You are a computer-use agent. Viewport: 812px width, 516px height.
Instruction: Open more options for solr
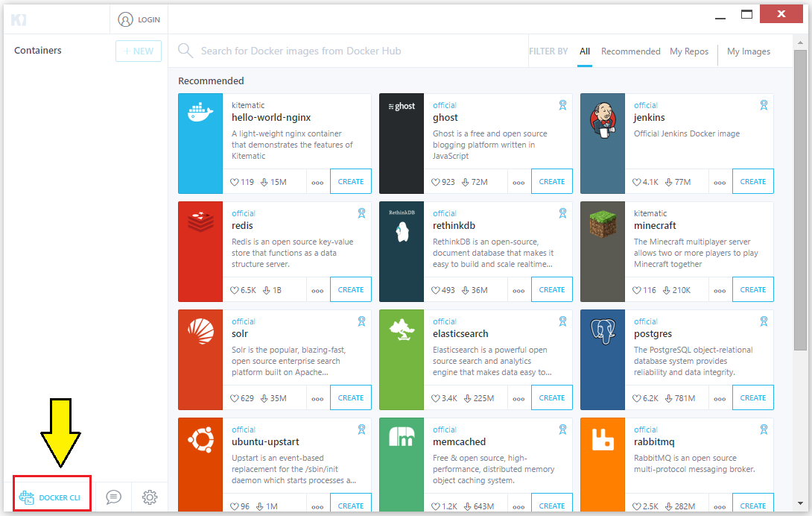coord(317,399)
